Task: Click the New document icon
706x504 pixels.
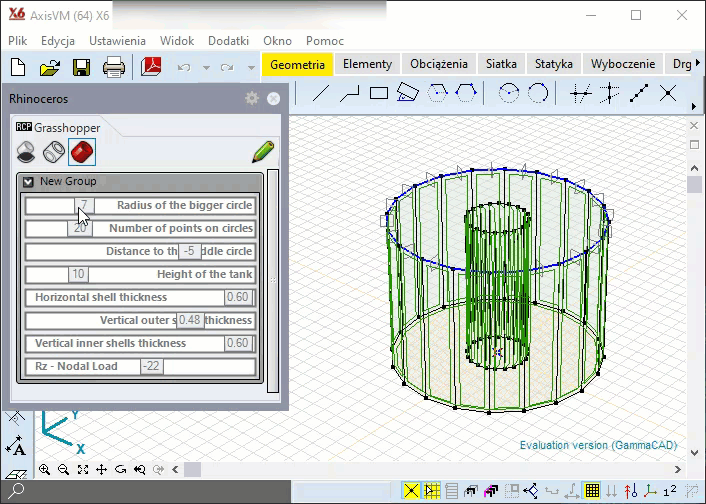Action: pos(18,68)
